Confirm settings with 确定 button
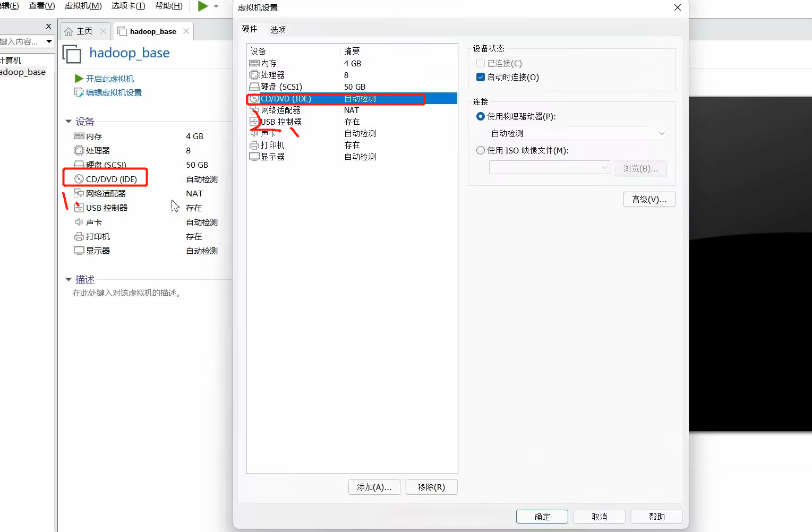Viewport: 812px width, 532px height. (x=542, y=517)
